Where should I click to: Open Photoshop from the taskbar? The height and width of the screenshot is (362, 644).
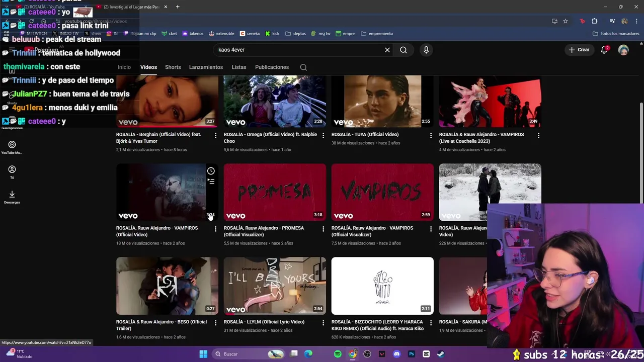412,354
